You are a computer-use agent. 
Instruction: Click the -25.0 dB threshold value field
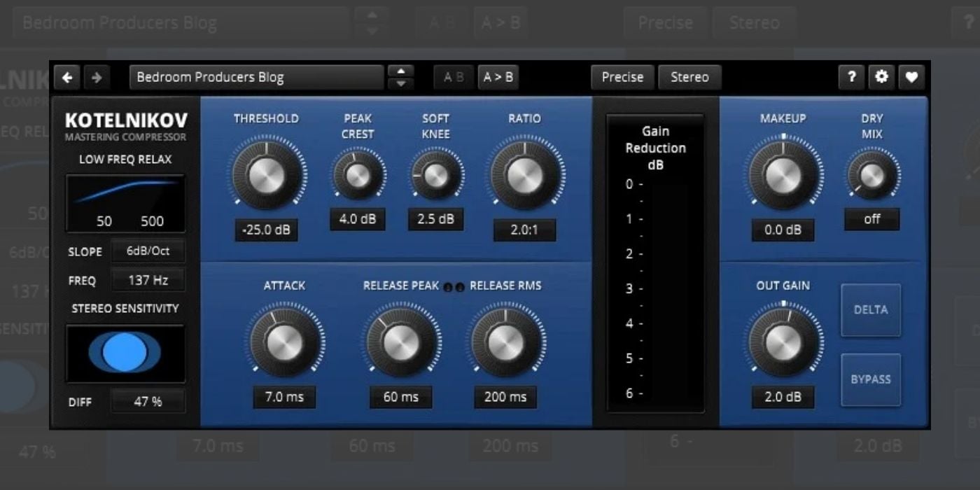click(266, 230)
